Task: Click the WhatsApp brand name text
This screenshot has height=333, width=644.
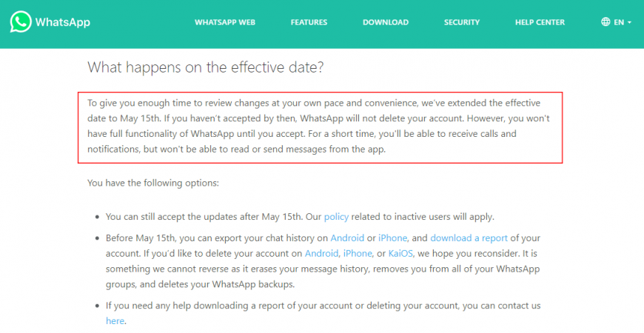Action: point(62,21)
